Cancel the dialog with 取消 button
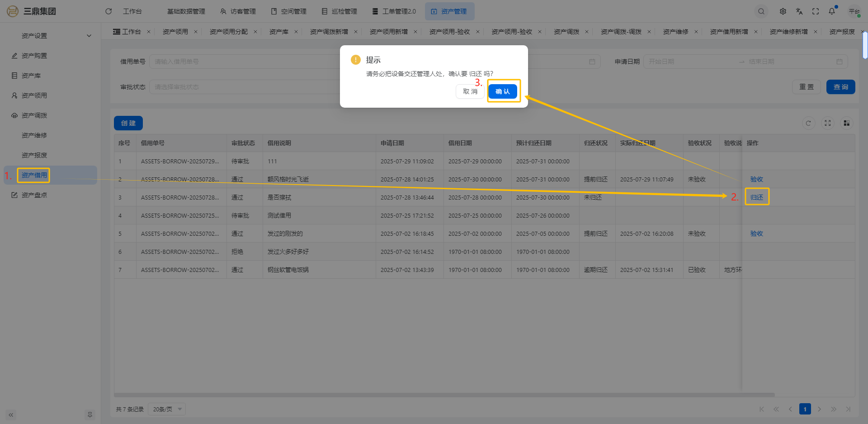Viewport: 868px width, 424px height. [470, 91]
